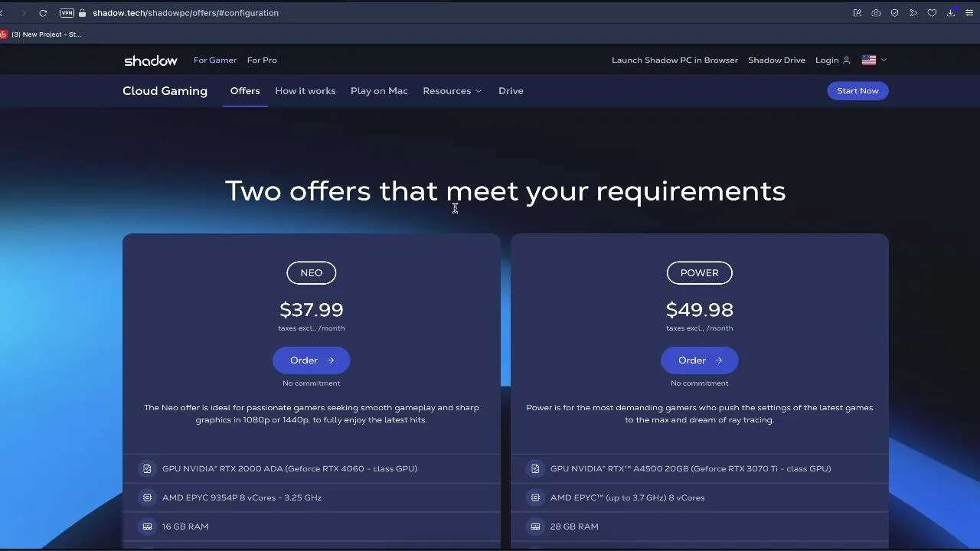
Task: Click the Start Now button
Action: point(857,91)
